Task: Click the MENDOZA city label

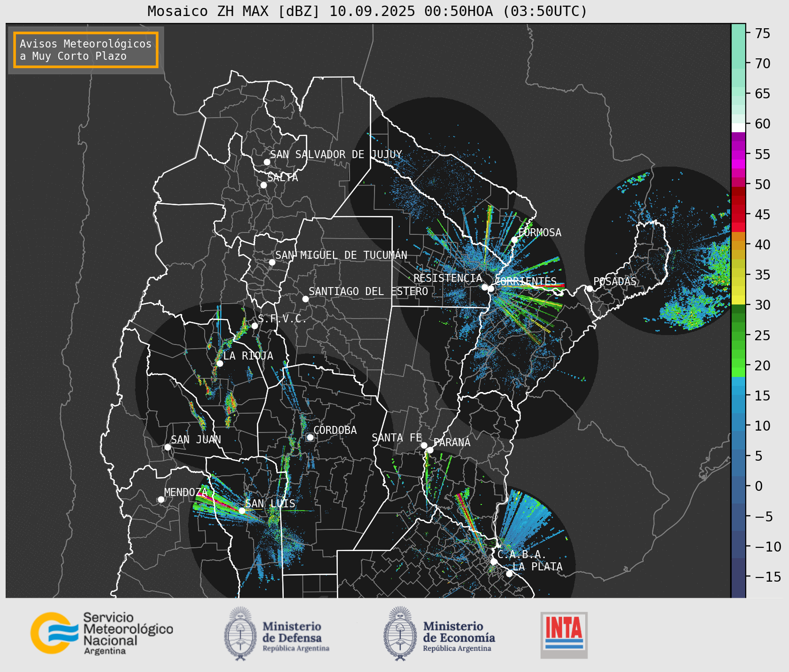Action: tap(186, 492)
